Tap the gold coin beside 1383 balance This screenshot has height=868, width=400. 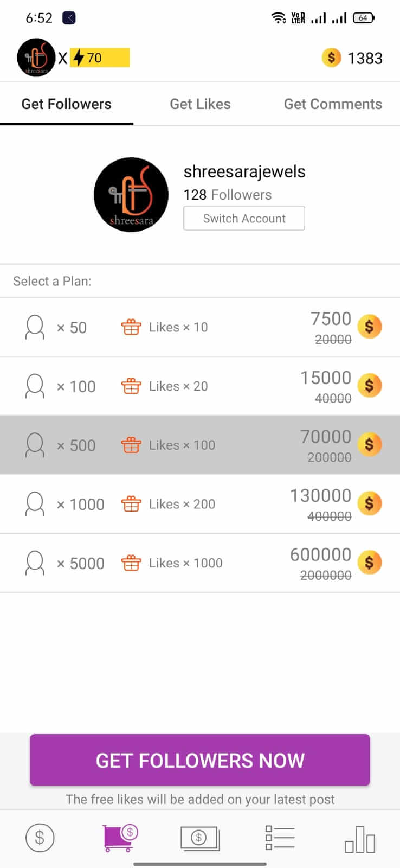point(331,58)
